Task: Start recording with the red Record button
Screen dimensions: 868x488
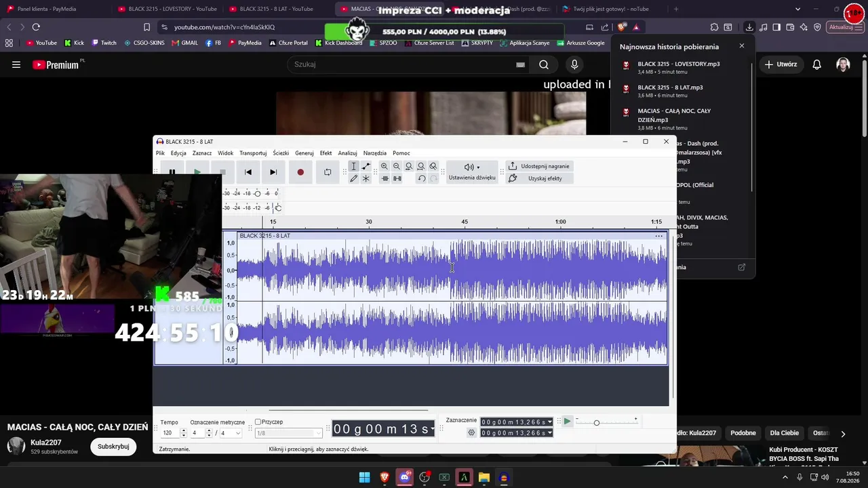Action: 300,172
